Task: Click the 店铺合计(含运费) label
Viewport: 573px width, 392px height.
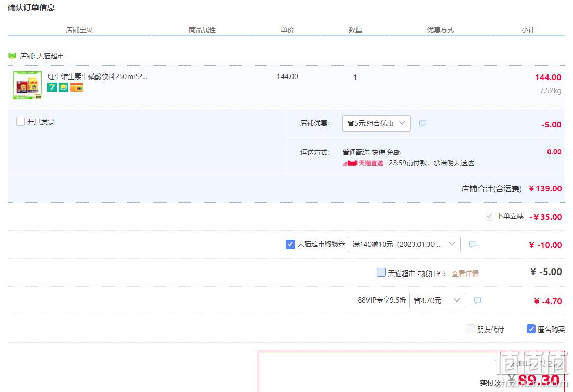Action: click(491, 189)
